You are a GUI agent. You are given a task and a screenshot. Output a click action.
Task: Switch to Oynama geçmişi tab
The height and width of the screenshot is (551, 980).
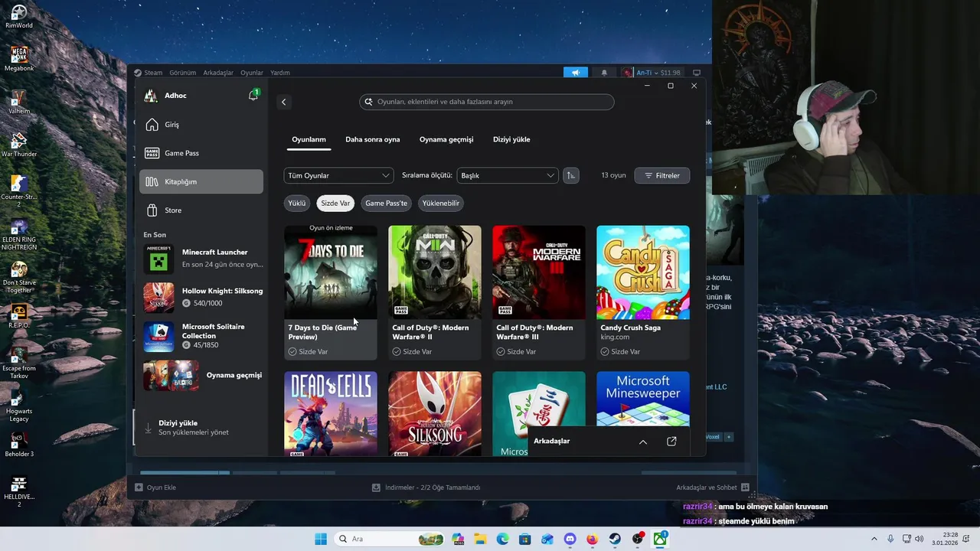tap(446, 139)
